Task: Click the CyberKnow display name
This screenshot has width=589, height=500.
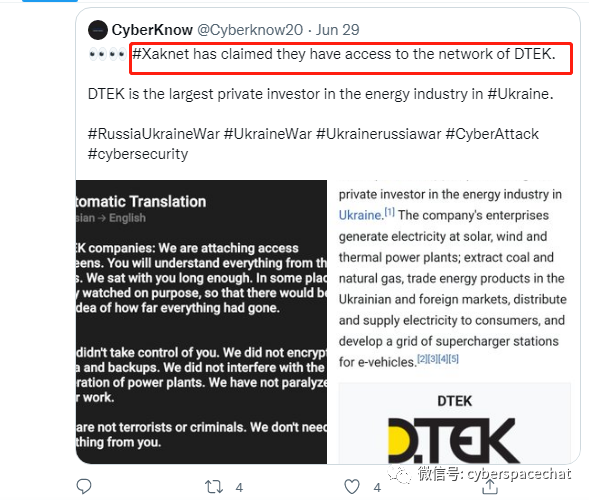Action: pos(152,30)
